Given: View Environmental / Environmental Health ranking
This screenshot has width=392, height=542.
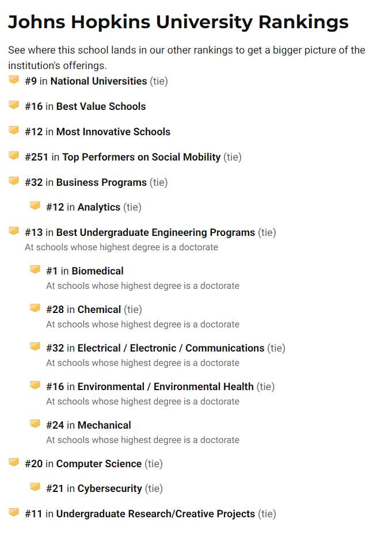Looking at the screenshot, I should point(166,387).
